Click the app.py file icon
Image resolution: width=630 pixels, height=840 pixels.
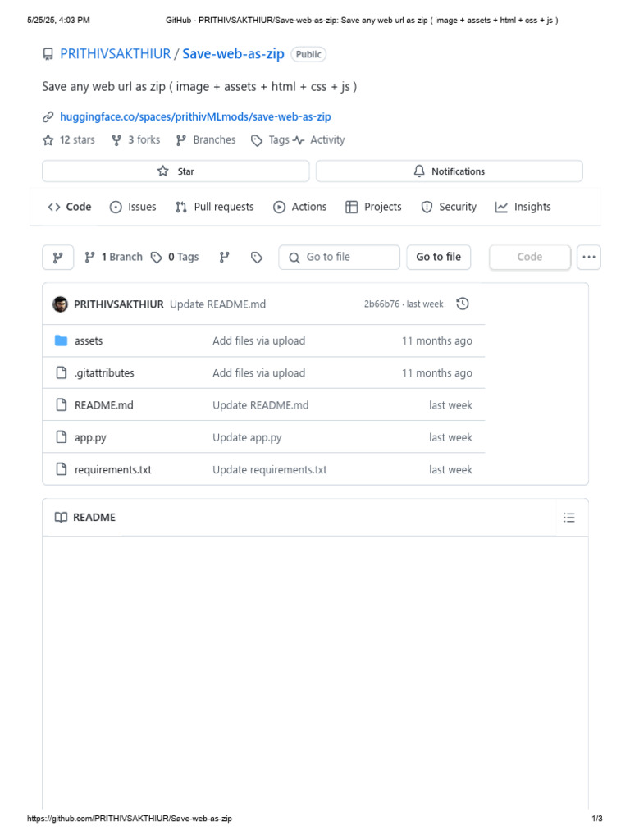tap(62, 437)
